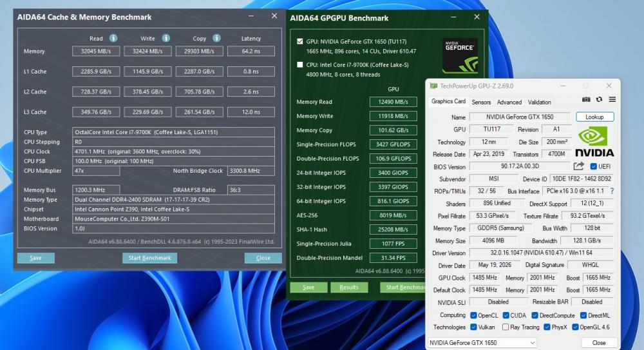The image size is (644, 350).
Task: Click the Copy info icon in Memory Benchmark
Action: (x=217, y=38)
